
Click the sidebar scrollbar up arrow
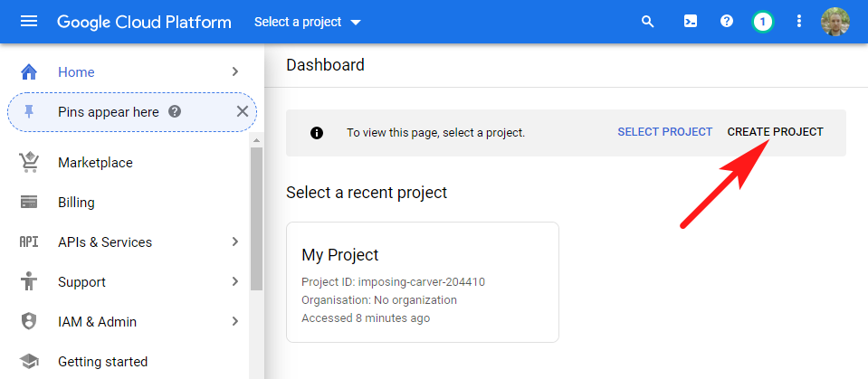point(256,139)
